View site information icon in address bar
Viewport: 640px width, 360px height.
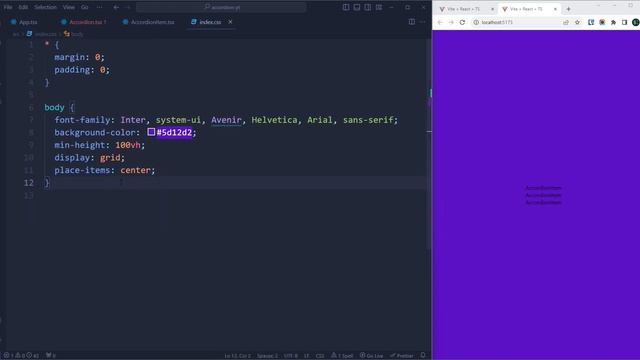coord(476,22)
